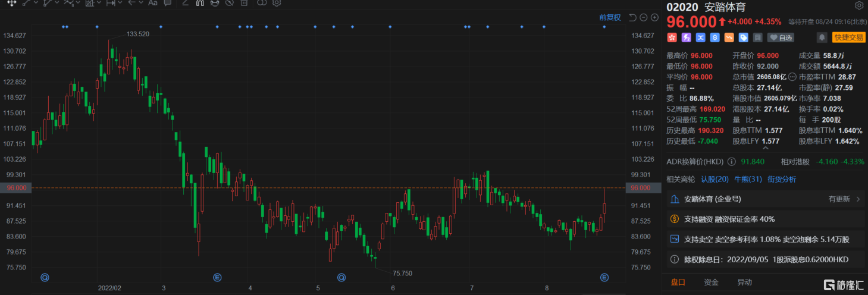This screenshot has width=868, height=295.
Task: Click the Hong Kong market flag badge
Action: click(672, 37)
